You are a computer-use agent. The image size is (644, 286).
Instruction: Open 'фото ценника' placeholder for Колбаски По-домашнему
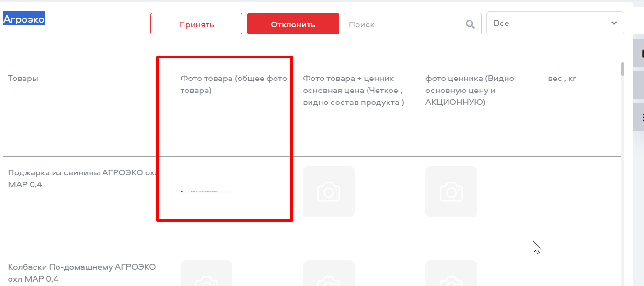point(451,273)
